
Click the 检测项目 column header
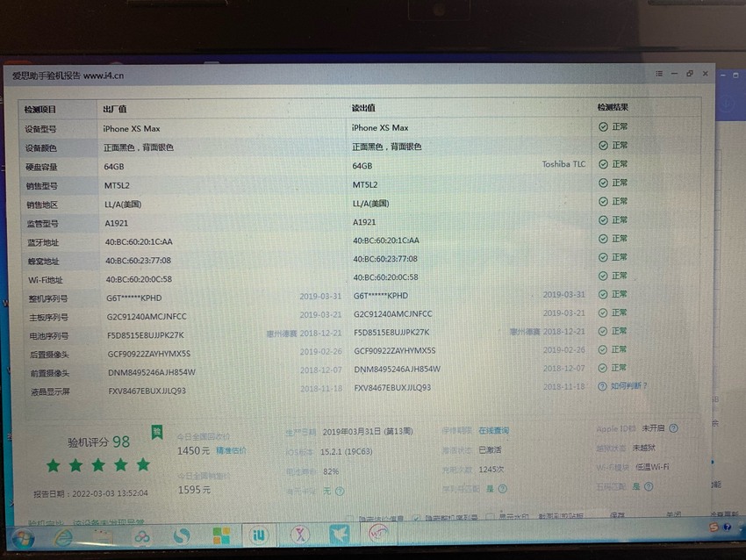(x=40, y=110)
